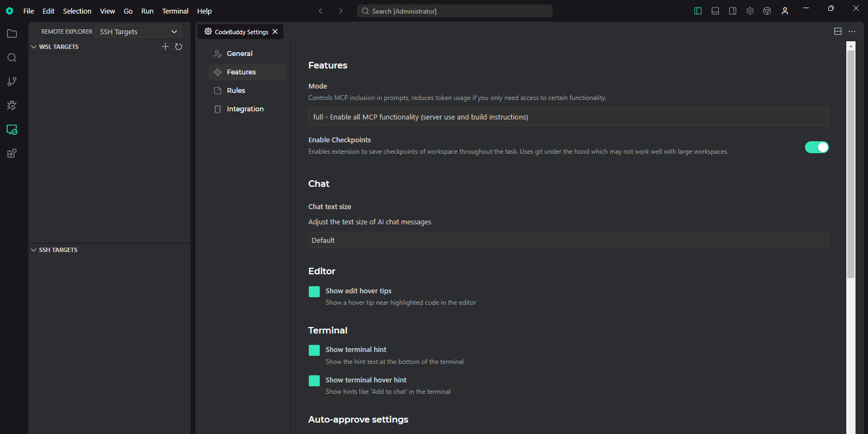
Task: Disable the Enable Checkpoints switch
Action: click(x=816, y=147)
